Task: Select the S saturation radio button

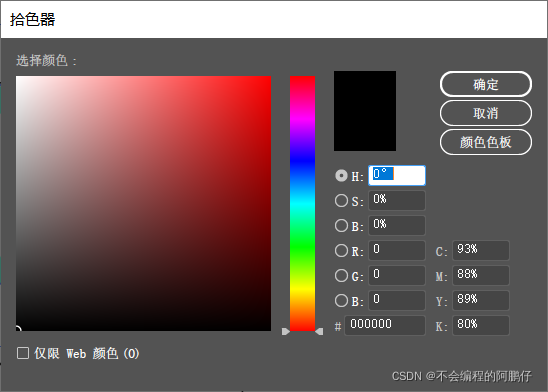Action: pyautogui.click(x=341, y=201)
